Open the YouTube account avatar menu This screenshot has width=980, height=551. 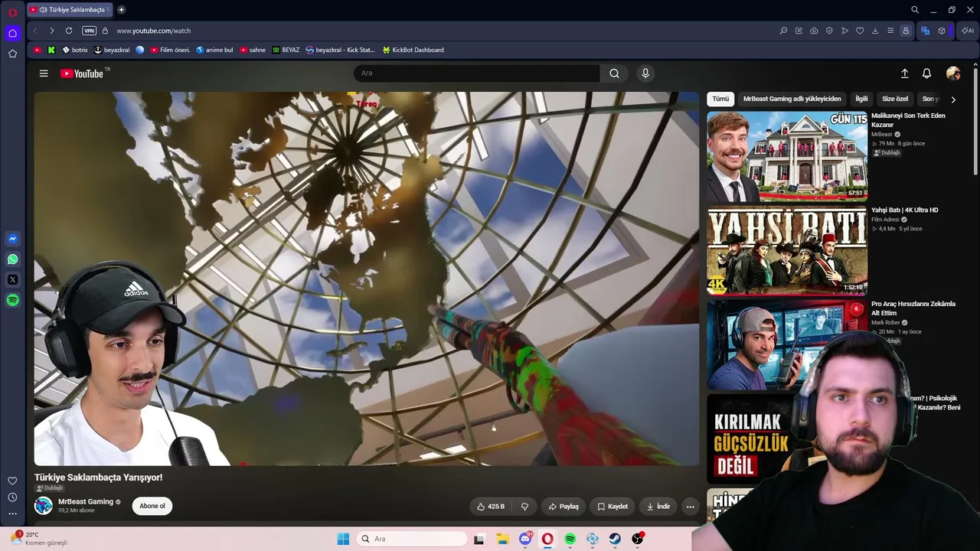click(x=953, y=73)
